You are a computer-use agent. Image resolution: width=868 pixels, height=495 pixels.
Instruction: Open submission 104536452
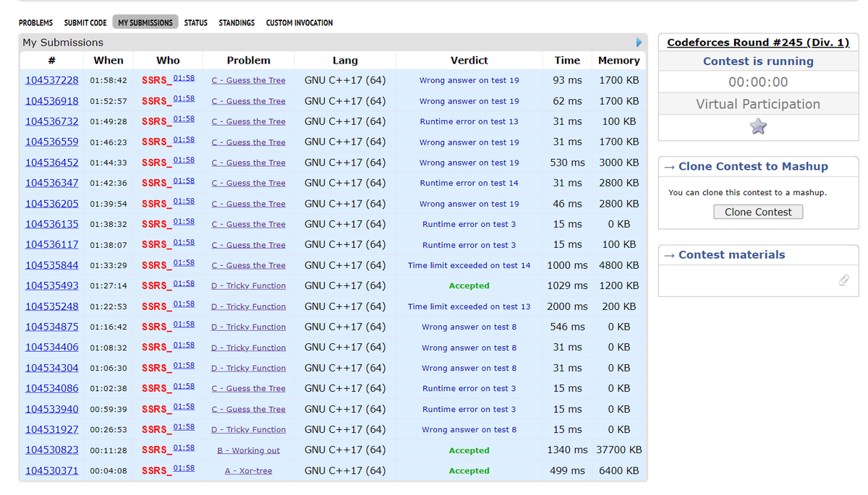click(52, 163)
